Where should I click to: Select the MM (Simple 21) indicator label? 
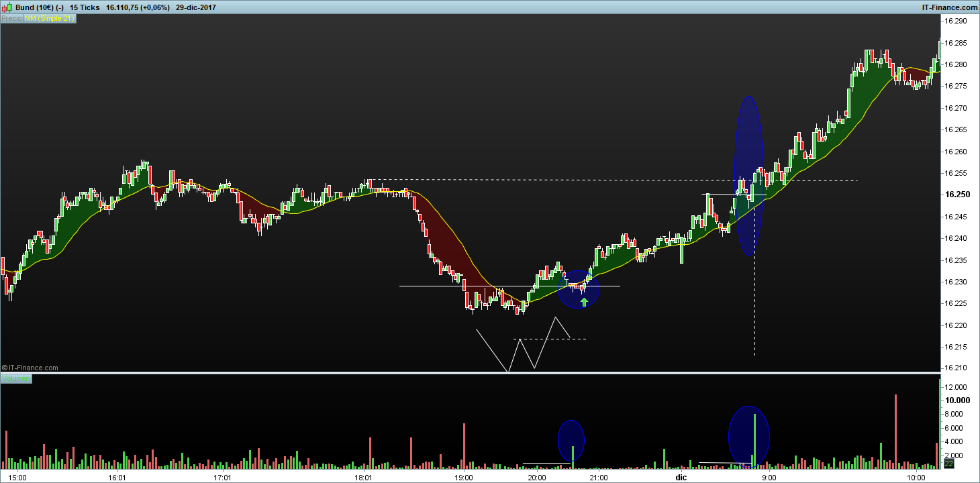50,19
